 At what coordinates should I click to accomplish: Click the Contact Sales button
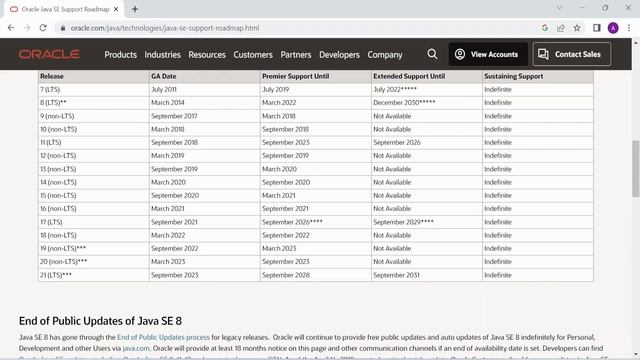pyautogui.click(x=572, y=54)
